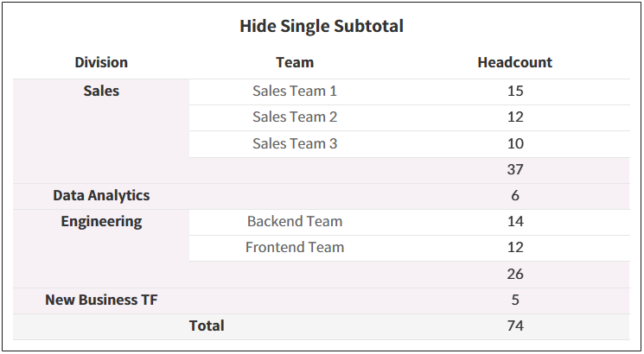Select the Engineering division cell

click(101, 222)
